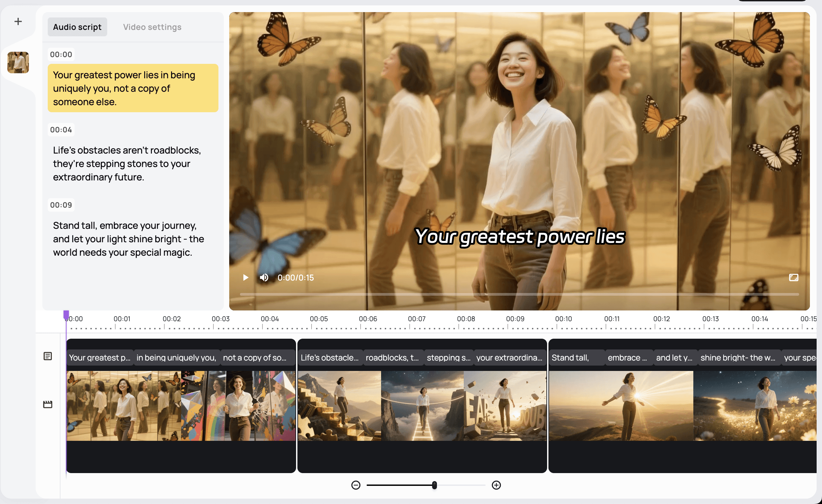Select the project thumbnail in left sidebar
Screen dimensions: 822x504
[x=18, y=62]
